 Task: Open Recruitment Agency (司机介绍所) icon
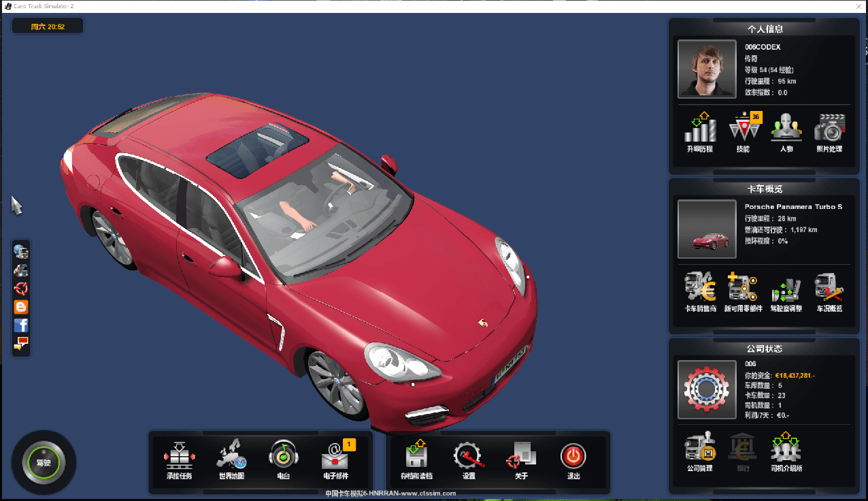(x=786, y=448)
